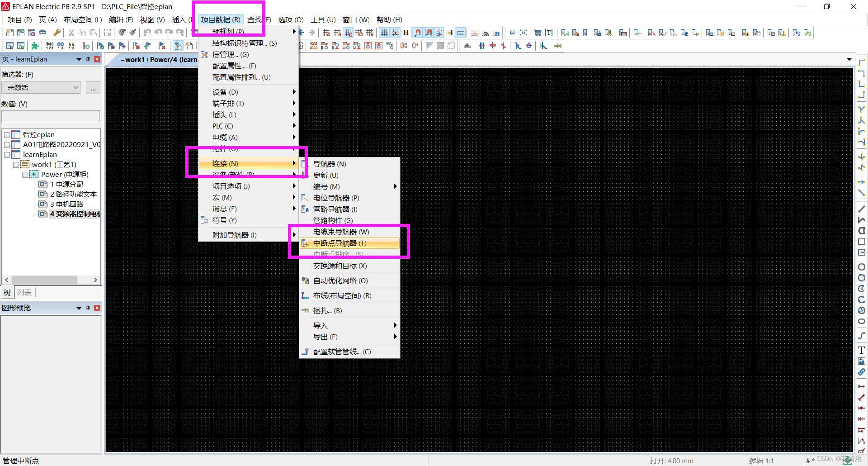This screenshot has height=466, width=868.
Task: Click the hyperlink chain icon on right bar
Action: coord(862,372)
